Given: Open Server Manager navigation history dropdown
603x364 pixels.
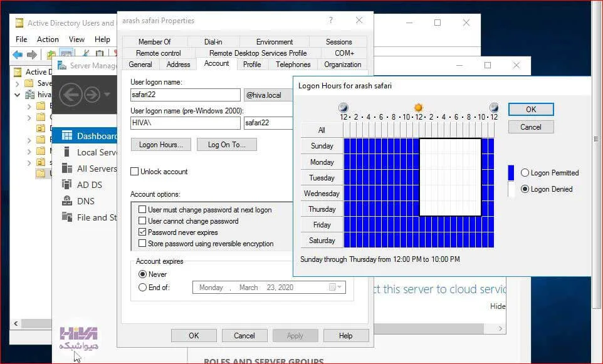Looking at the screenshot, I should [x=107, y=95].
